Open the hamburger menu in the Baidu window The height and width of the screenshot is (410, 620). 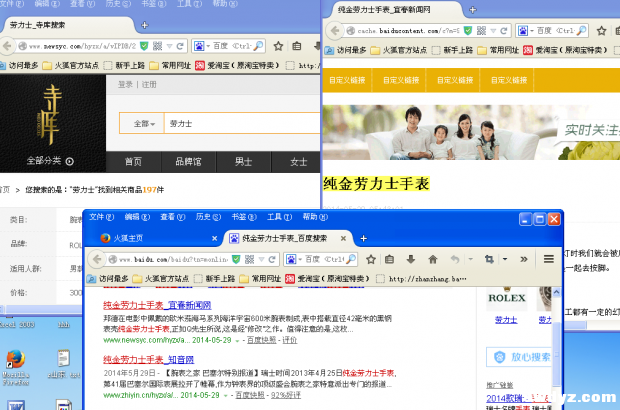[548, 259]
